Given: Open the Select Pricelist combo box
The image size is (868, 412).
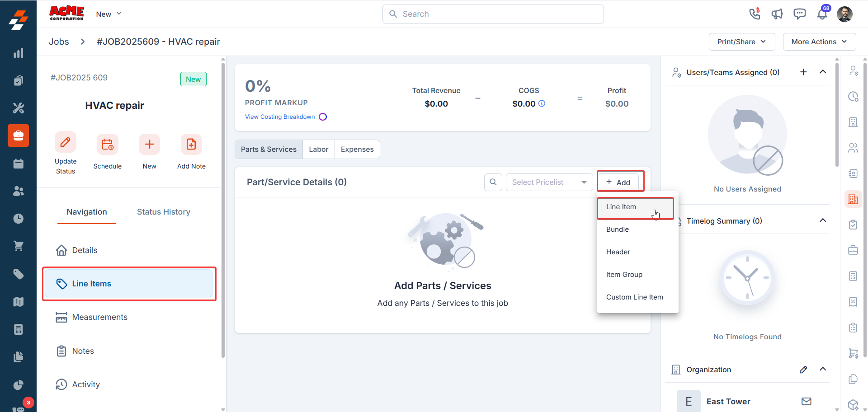Looking at the screenshot, I should (549, 182).
